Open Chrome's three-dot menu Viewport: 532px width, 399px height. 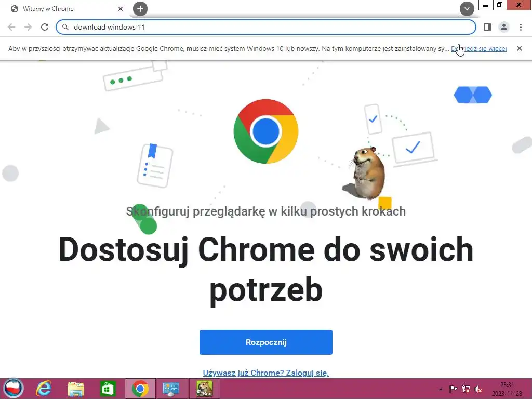[x=521, y=27]
